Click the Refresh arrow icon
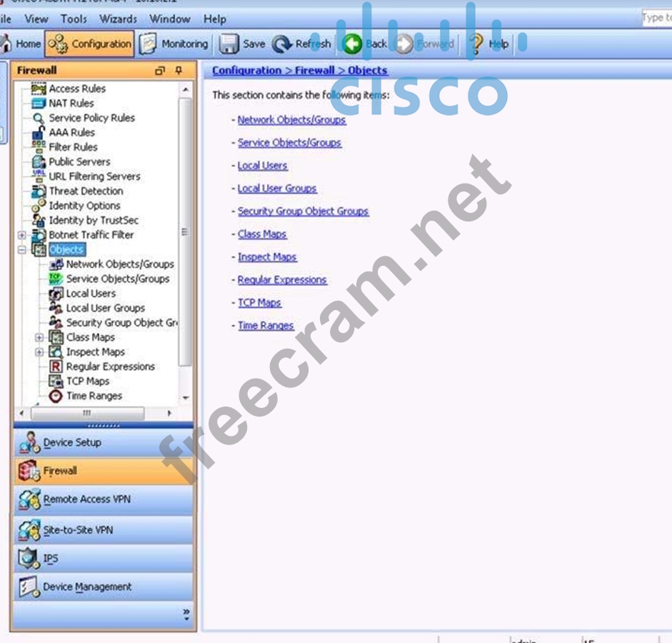 282,44
